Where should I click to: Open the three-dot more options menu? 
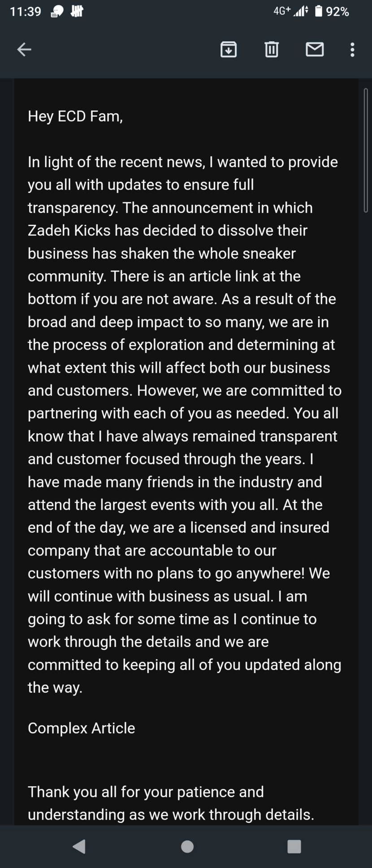(352, 49)
